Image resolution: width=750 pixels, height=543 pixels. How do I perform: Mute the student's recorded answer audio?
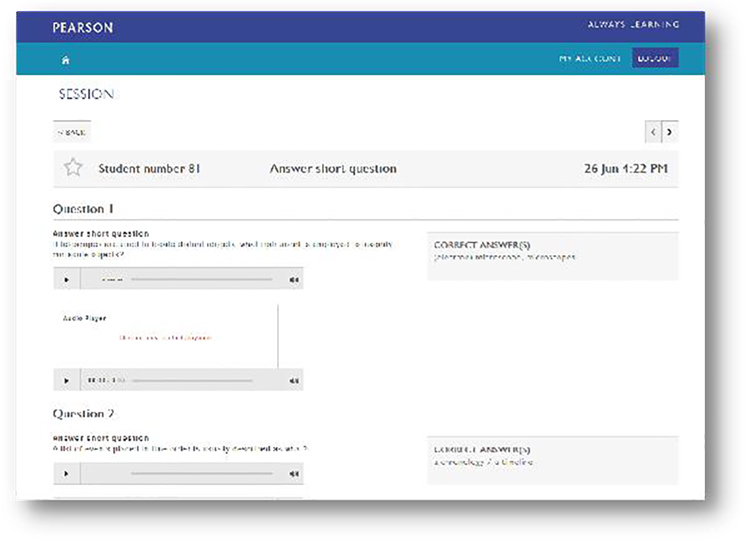pos(293,380)
